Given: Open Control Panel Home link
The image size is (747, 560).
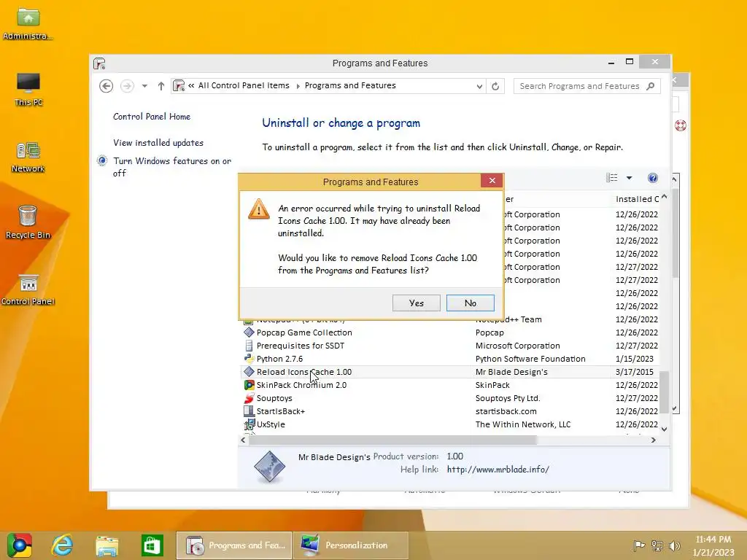Looking at the screenshot, I should (152, 117).
